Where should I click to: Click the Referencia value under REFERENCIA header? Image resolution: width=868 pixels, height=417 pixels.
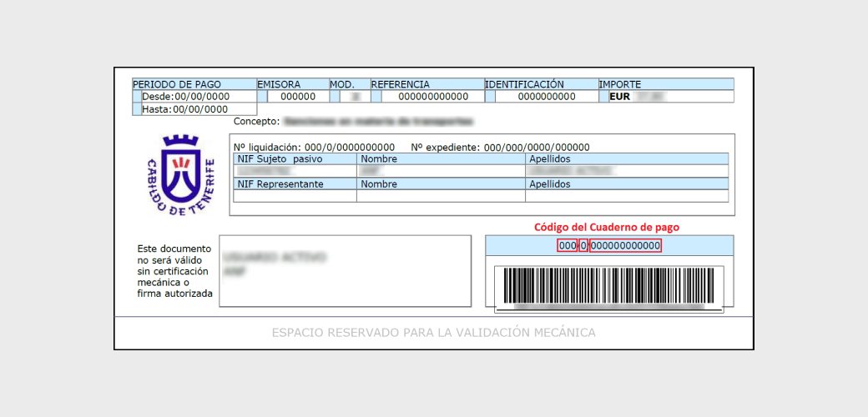point(433,97)
